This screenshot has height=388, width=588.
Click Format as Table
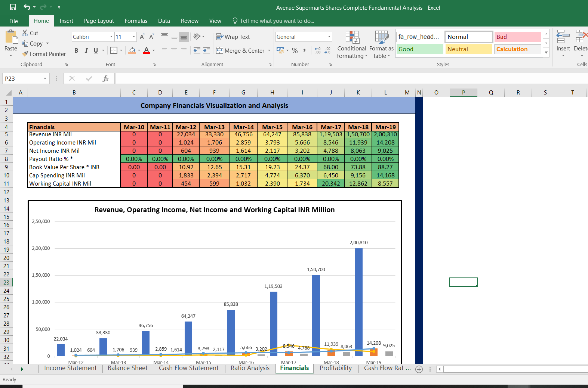pos(382,44)
